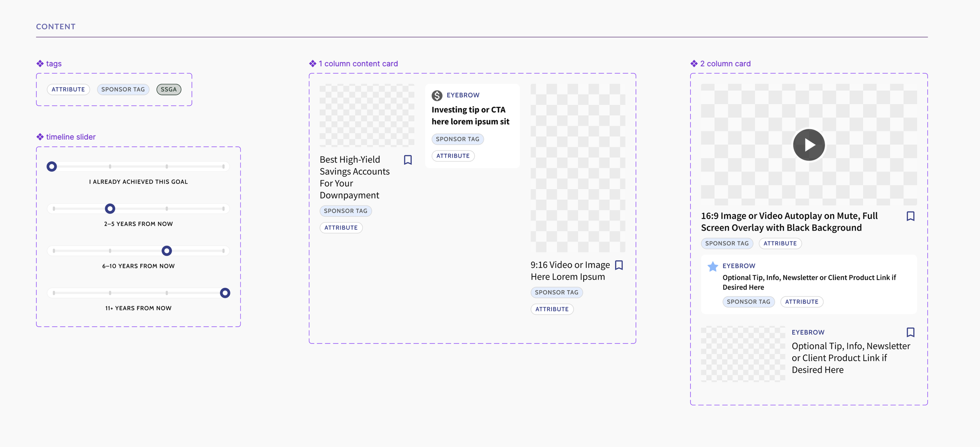This screenshot has height=447, width=980.
Task: Select the SSGA tag
Action: [x=169, y=89]
